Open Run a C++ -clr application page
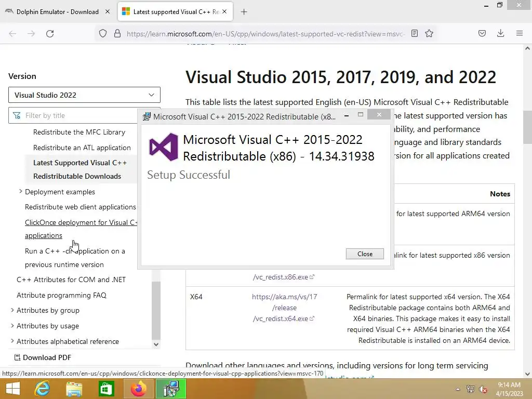Image resolution: width=532 pixels, height=399 pixels. tap(75, 258)
